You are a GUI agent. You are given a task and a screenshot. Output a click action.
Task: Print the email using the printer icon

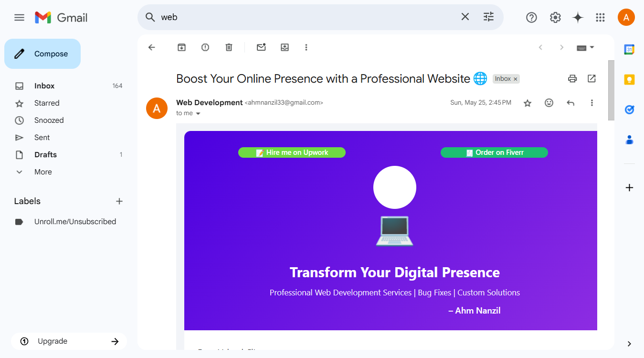pyautogui.click(x=572, y=79)
